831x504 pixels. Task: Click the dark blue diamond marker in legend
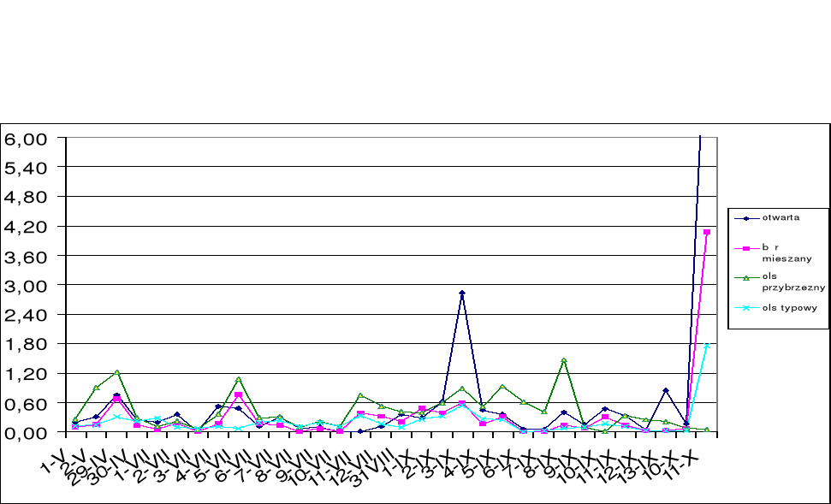click(x=747, y=217)
